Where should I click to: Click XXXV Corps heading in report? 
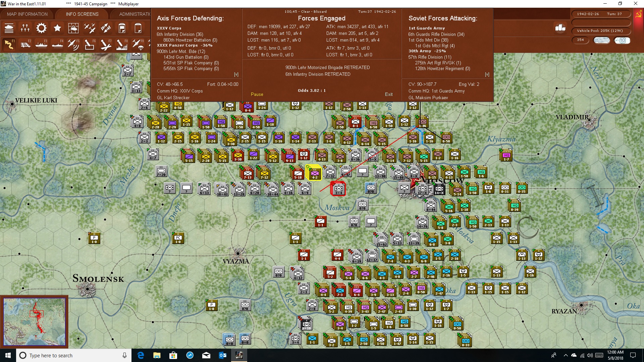click(x=169, y=28)
